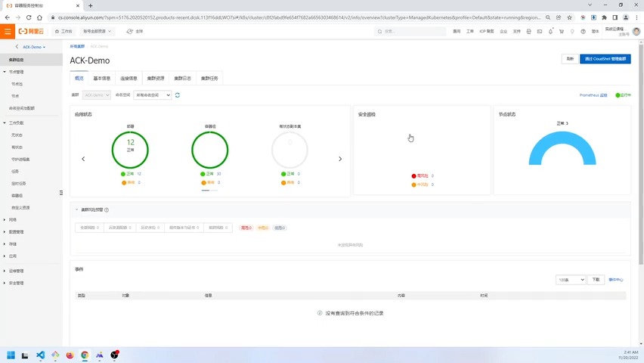The height and width of the screenshot is (363, 644).
Task: Open the 事件中心 link
Action: 616,280
